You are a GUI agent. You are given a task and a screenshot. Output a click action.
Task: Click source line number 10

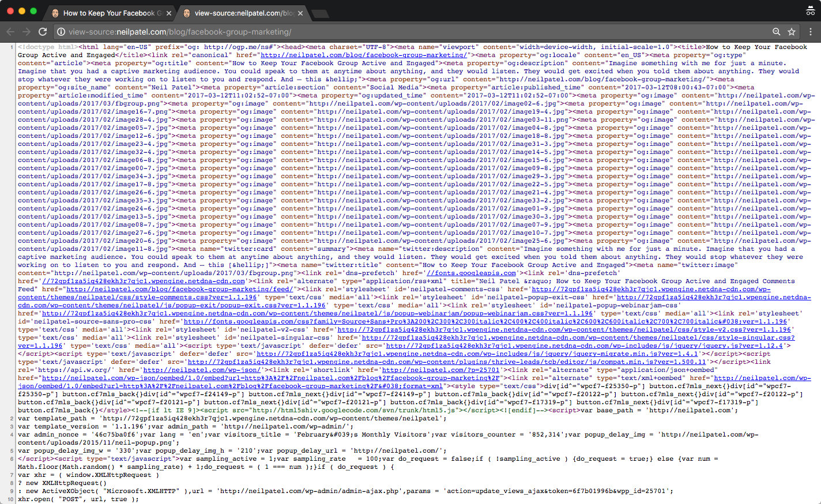[10, 499]
